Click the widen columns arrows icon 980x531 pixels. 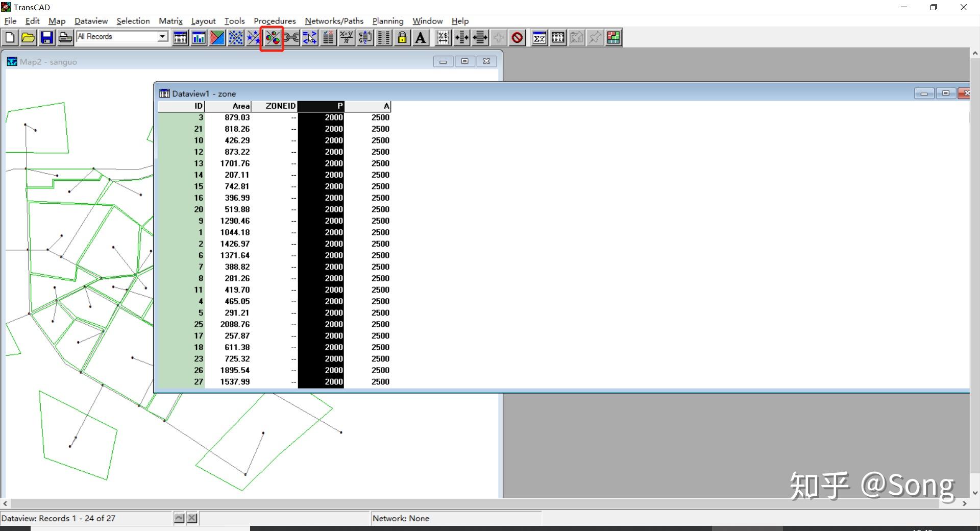pyautogui.click(x=480, y=37)
